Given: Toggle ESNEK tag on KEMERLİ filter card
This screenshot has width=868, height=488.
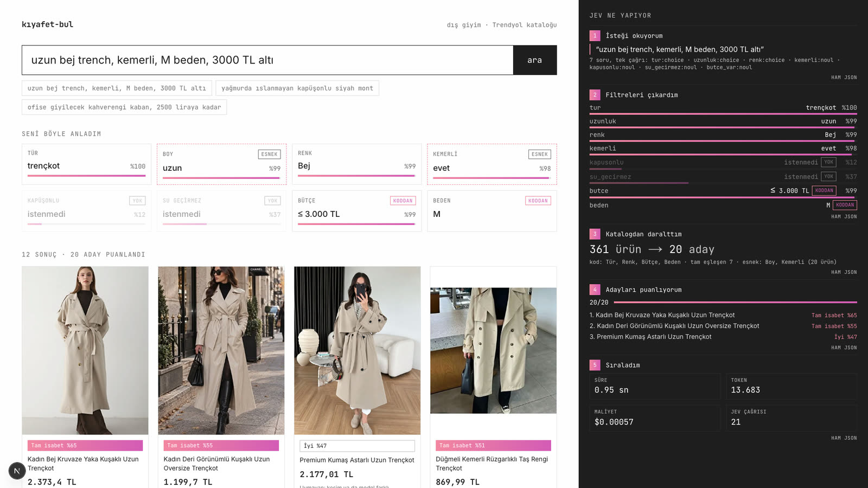Looking at the screenshot, I should click(539, 155).
